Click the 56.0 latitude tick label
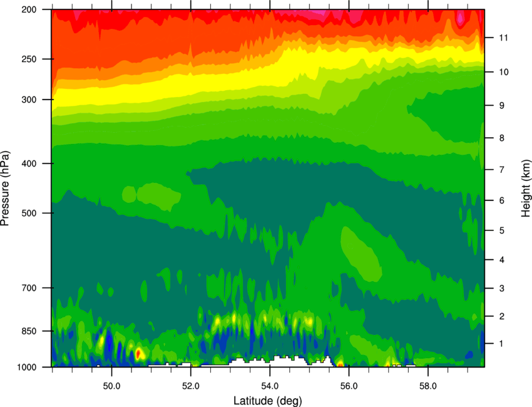This screenshot has width=532, height=407. [349, 386]
